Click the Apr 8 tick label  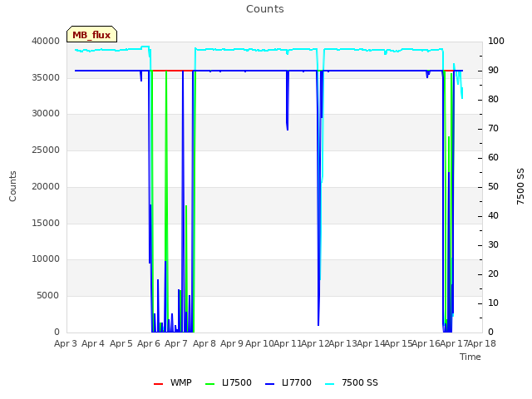tap(204, 343)
